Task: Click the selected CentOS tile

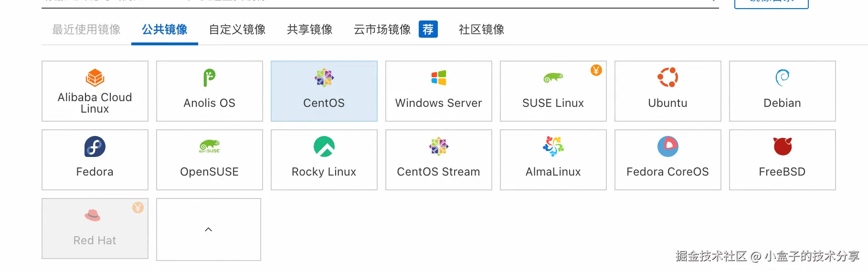Action: coord(324,91)
